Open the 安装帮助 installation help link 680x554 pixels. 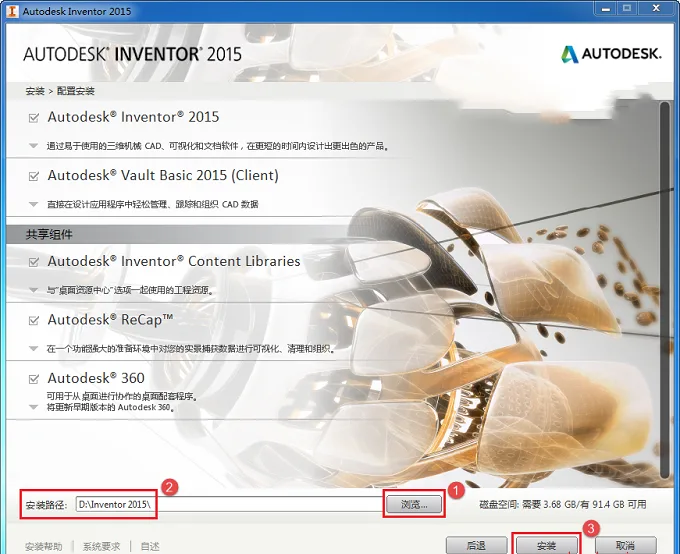[x=43, y=546]
